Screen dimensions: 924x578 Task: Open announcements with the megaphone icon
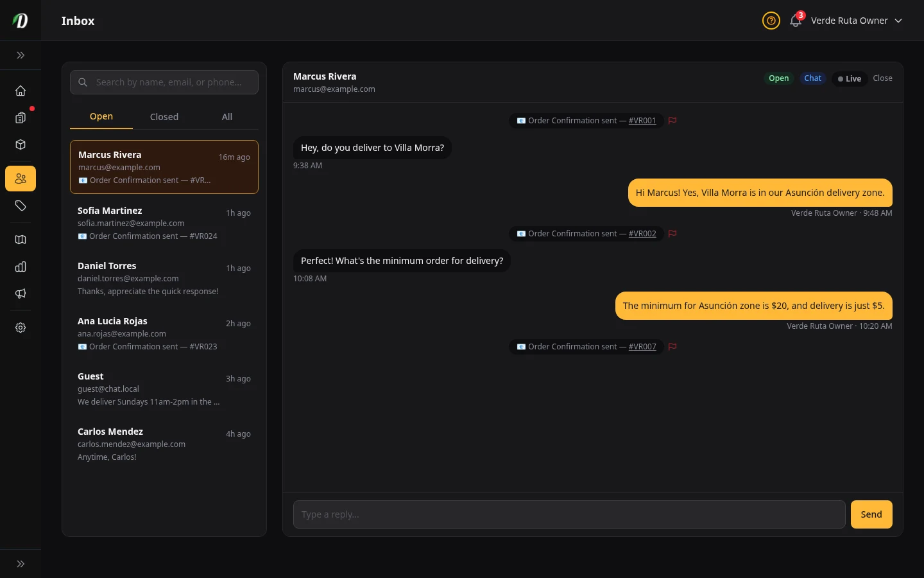pyautogui.click(x=21, y=293)
